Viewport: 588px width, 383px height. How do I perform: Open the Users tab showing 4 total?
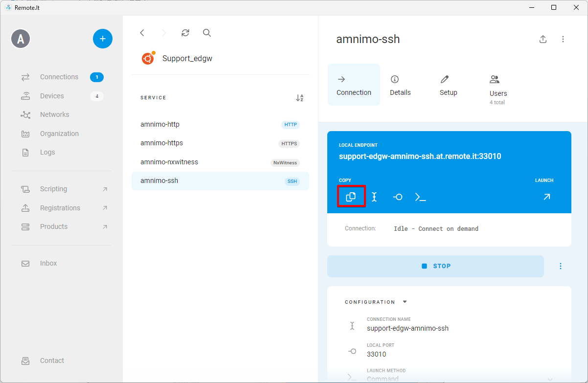click(x=498, y=88)
